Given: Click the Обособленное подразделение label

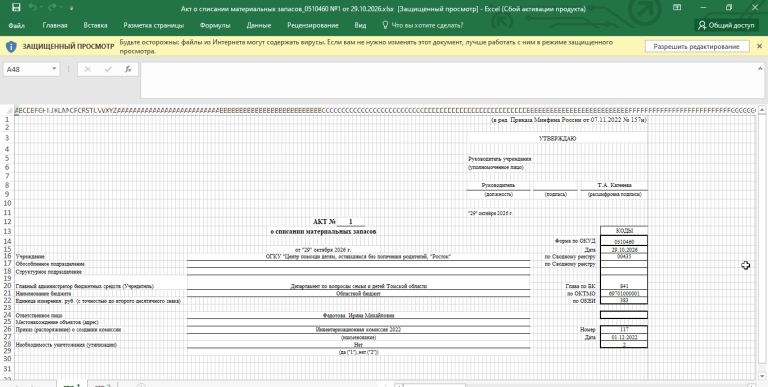Looking at the screenshot, I should [x=50, y=264].
